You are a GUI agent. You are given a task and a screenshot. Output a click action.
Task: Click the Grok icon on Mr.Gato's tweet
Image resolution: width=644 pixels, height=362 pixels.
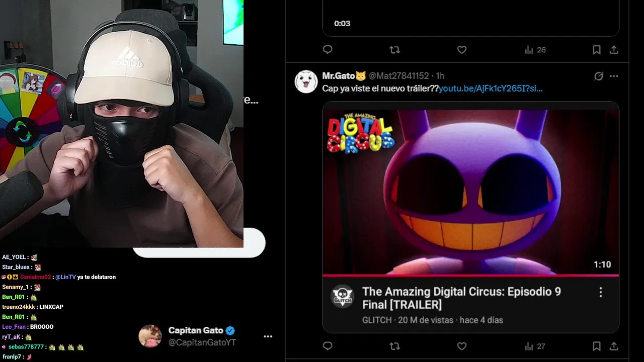tap(598, 76)
